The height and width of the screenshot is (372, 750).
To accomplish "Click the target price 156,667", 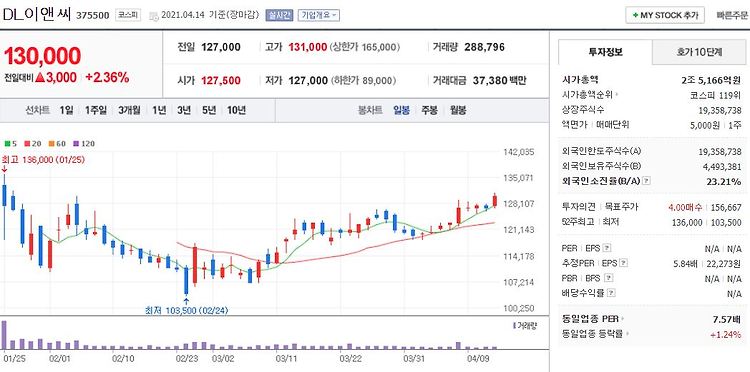I will (727, 208).
